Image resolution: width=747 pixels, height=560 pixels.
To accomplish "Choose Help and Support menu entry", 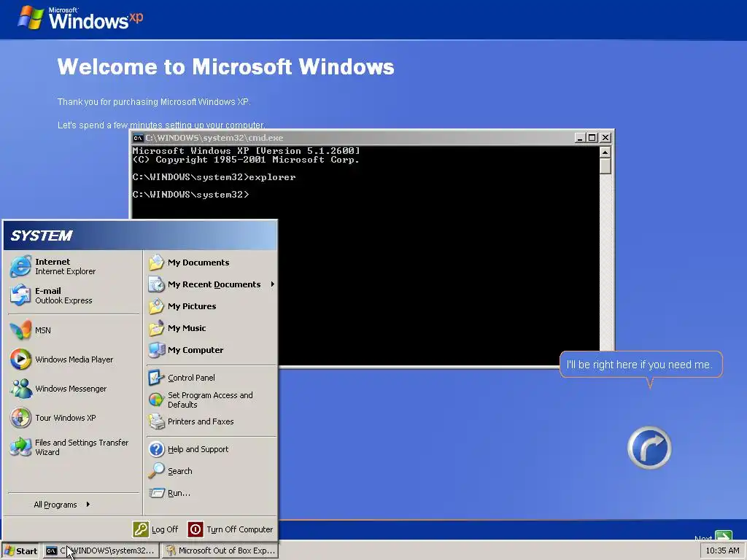I will click(198, 449).
